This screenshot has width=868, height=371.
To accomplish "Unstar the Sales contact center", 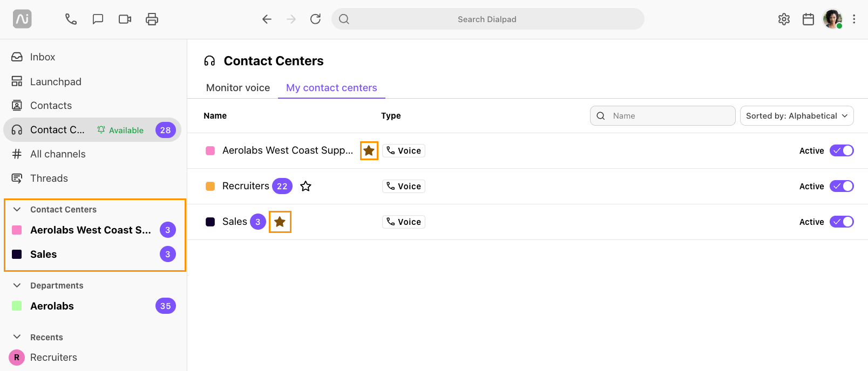I will (280, 222).
